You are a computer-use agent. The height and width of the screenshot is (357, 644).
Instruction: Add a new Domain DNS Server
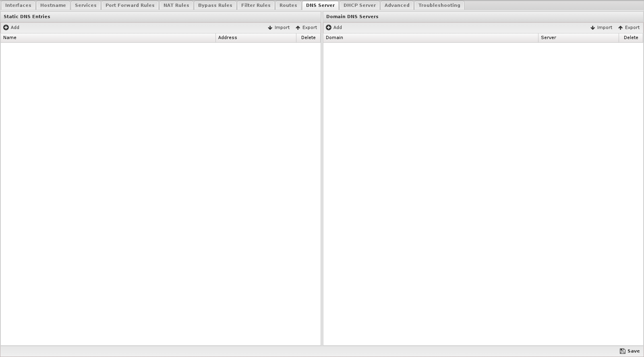click(334, 27)
